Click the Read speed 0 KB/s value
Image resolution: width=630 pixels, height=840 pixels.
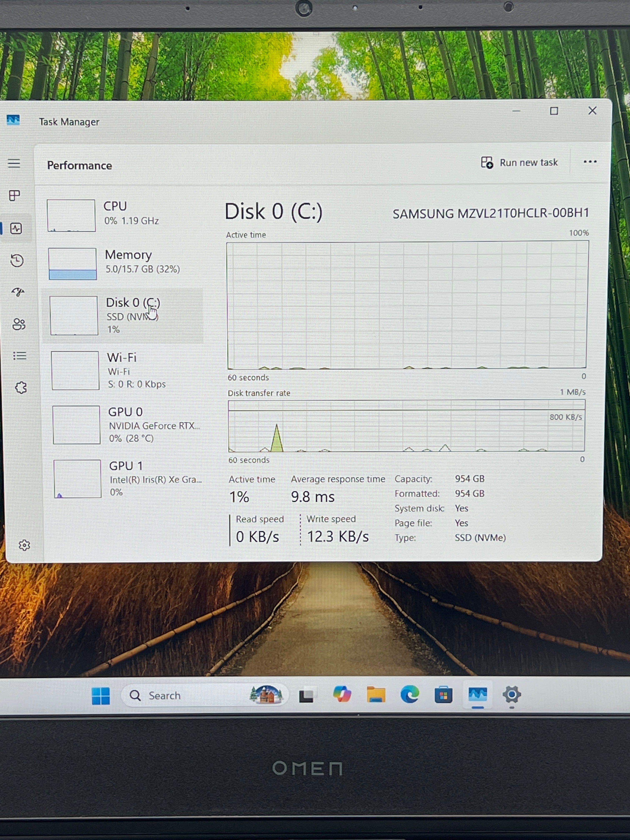[257, 537]
